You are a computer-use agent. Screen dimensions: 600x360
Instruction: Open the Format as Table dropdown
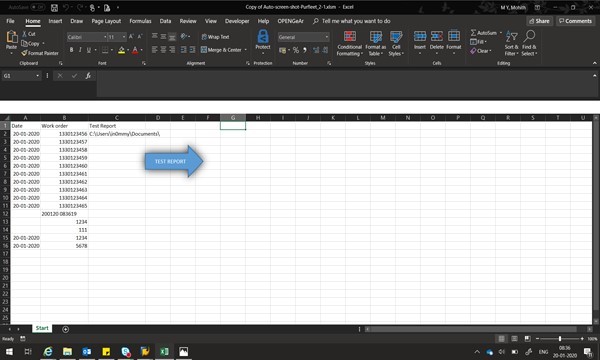coord(375,44)
